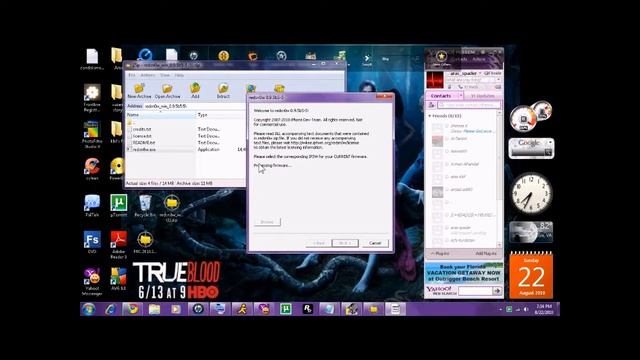640x360 pixels.
Task: Open the DVD Fs desktop shortcut
Action: click(92, 242)
